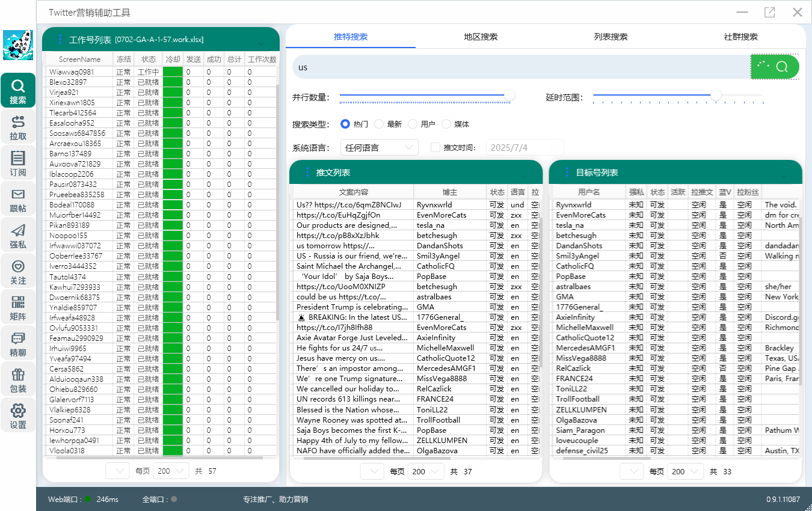
Task: Collapse the 工作号列表 panel with its chevron
Action: tap(262, 44)
